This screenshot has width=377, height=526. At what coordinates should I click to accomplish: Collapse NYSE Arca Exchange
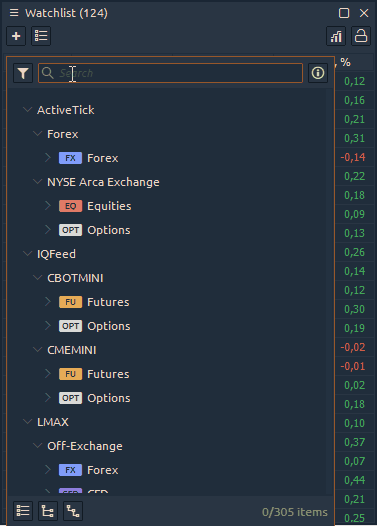pyautogui.click(x=37, y=182)
